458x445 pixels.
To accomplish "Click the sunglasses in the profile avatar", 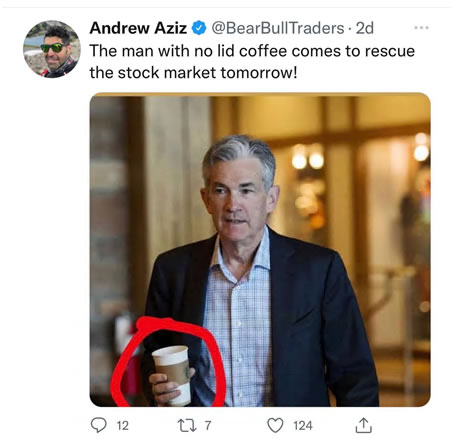I will [54, 48].
